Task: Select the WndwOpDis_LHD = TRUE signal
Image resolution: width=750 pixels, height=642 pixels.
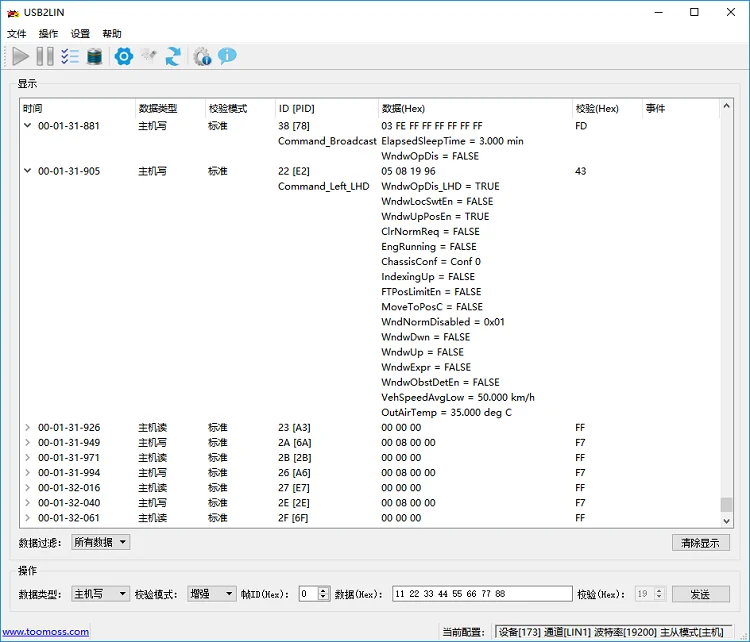Action: coord(440,186)
